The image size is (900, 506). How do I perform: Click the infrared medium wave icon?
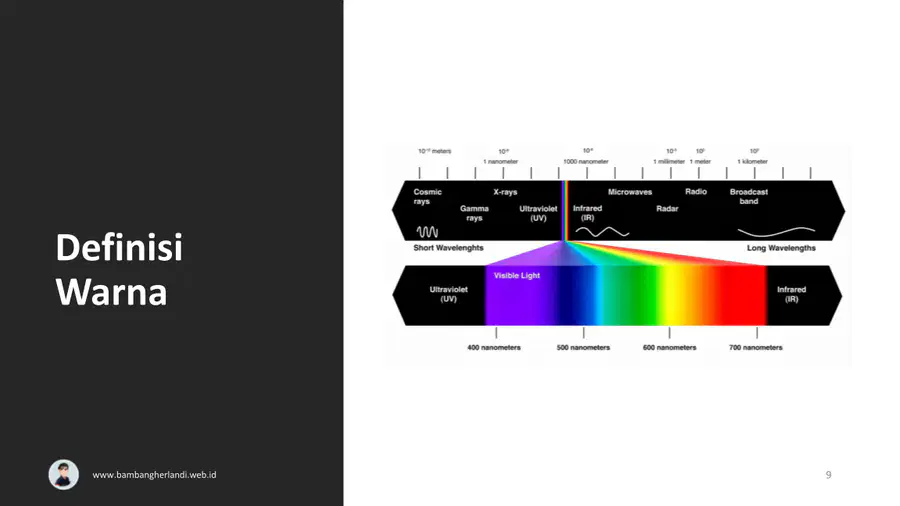[x=602, y=232]
